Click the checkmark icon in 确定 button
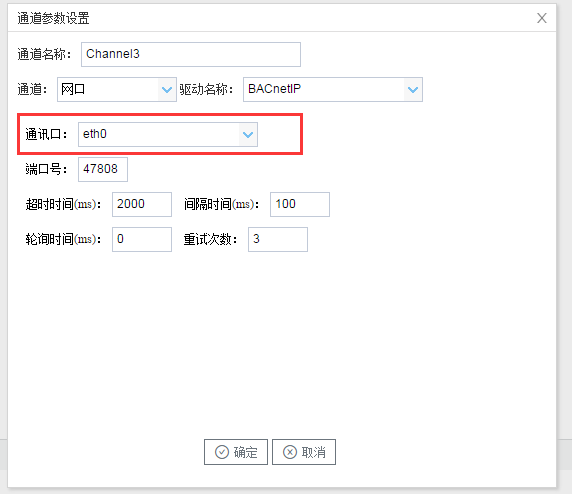572x494 pixels. click(222, 452)
